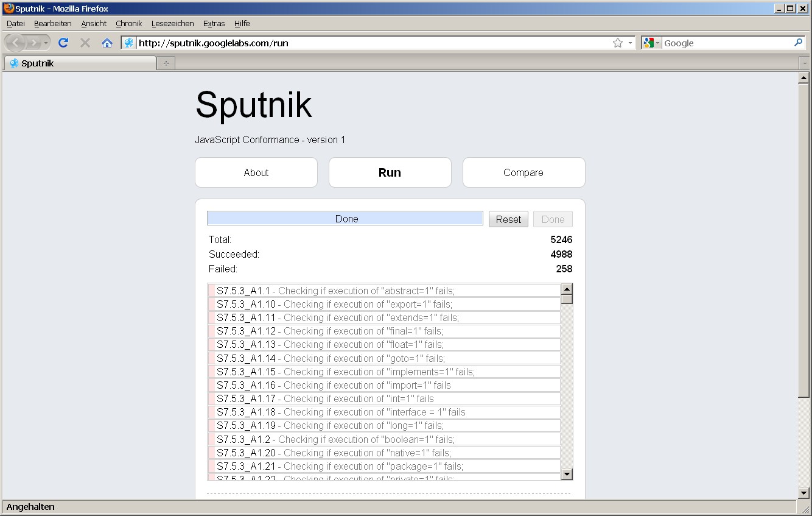Click the back navigation arrow

tap(15, 43)
